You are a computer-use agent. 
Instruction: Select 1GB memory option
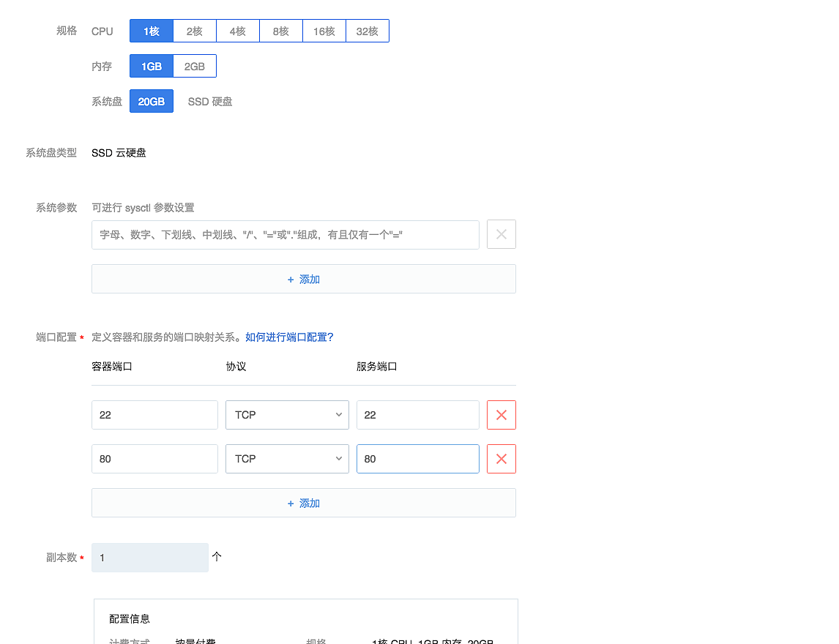(x=152, y=66)
